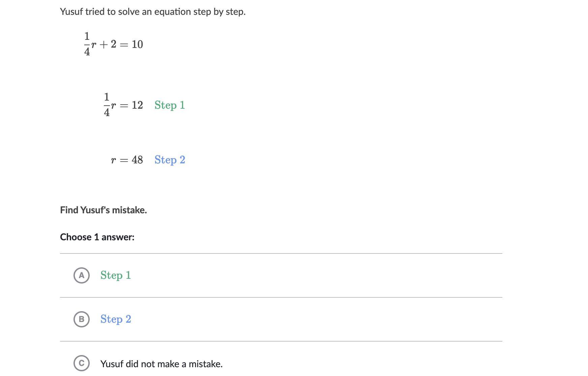Click the green Step 1 label beside the equation
This screenshot has height=376, width=588.
[170, 105]
